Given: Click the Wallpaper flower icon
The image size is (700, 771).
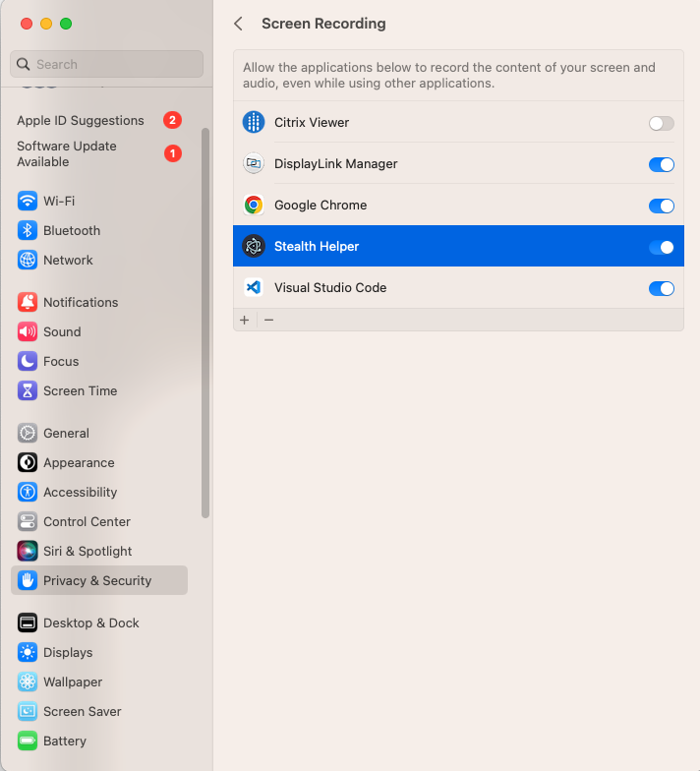Looking at the screenshot, I should [x=28, y=682].
